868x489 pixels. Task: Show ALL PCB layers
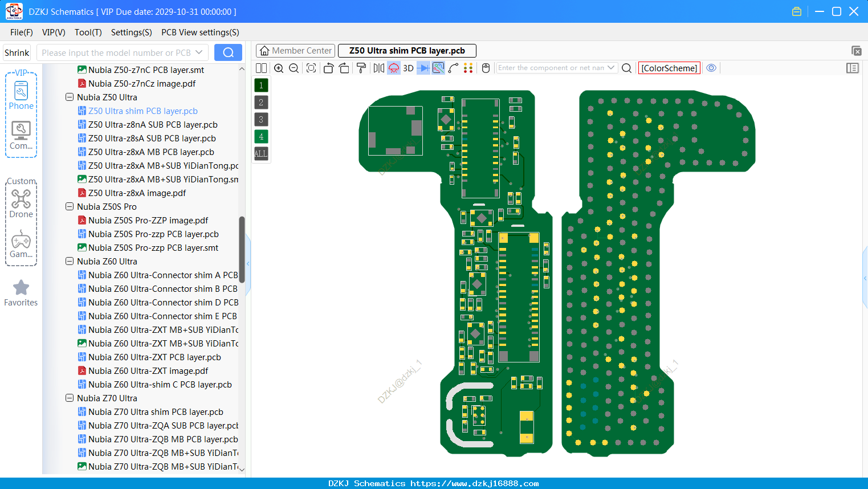(261, 154)
